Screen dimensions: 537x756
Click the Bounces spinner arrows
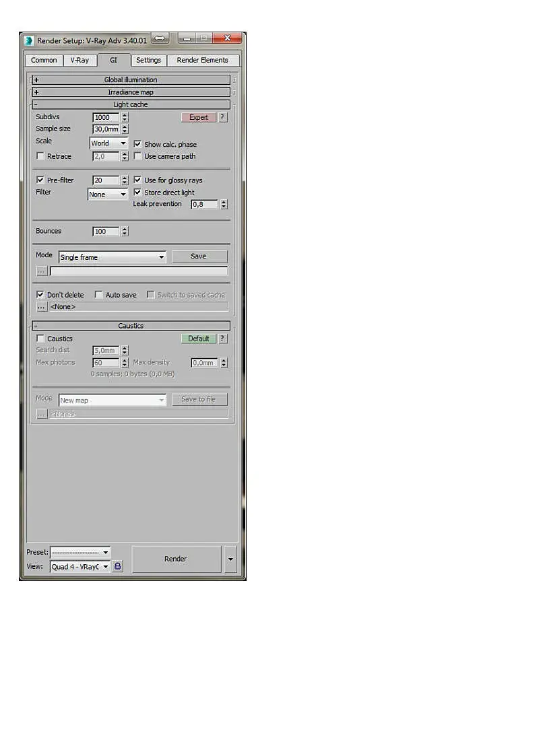[x=125, y=232]
